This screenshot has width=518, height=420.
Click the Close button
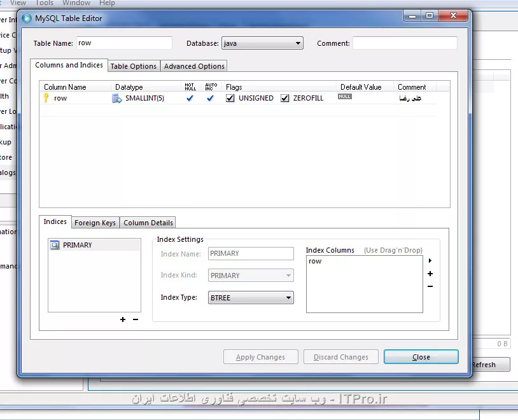click(x=421, y=357)
